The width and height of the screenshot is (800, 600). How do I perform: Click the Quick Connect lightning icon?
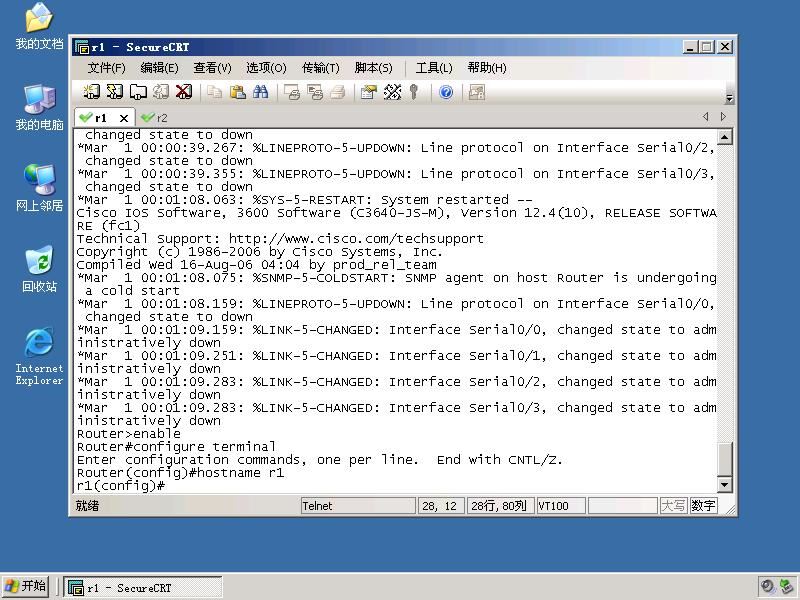pyautogui.click(x=115, y=92)
